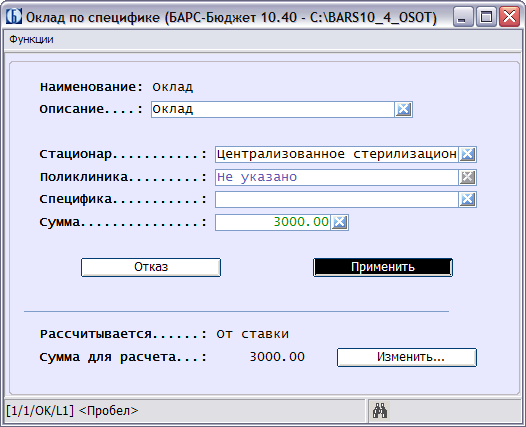The height and width of the screenshot is (427, 526).
Task: Open the Изменить... button
Action: [x=407, y=357]
